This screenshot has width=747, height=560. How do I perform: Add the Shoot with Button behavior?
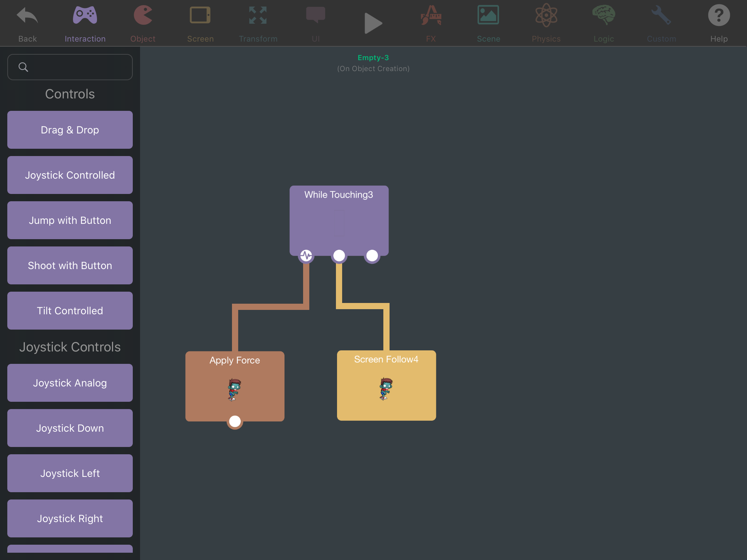tap(70, 265)
